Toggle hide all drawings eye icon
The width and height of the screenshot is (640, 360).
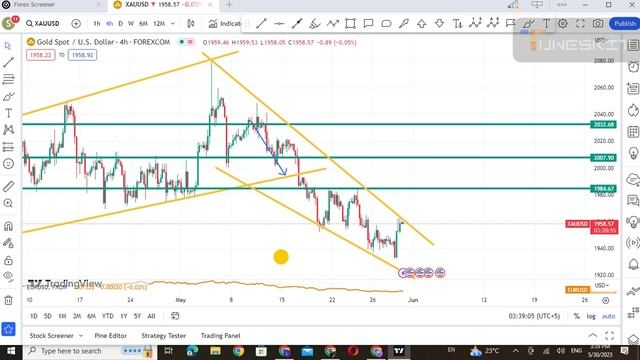(8, 276)
